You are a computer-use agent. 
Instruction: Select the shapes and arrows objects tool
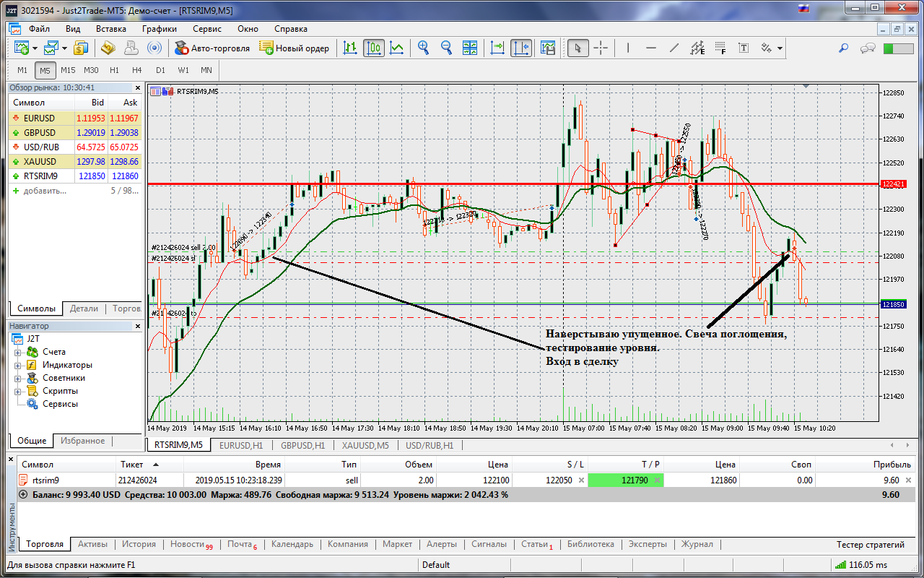[767, 48]
